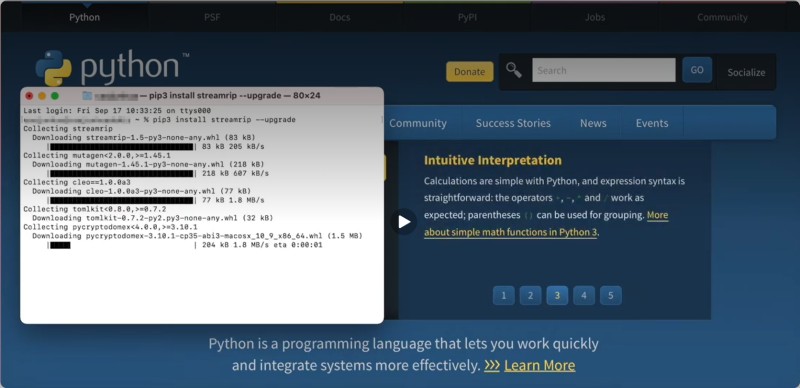Click the Learn More link
Image resolution: width=800 pixels, height=388 pixels.
point(540,366)
